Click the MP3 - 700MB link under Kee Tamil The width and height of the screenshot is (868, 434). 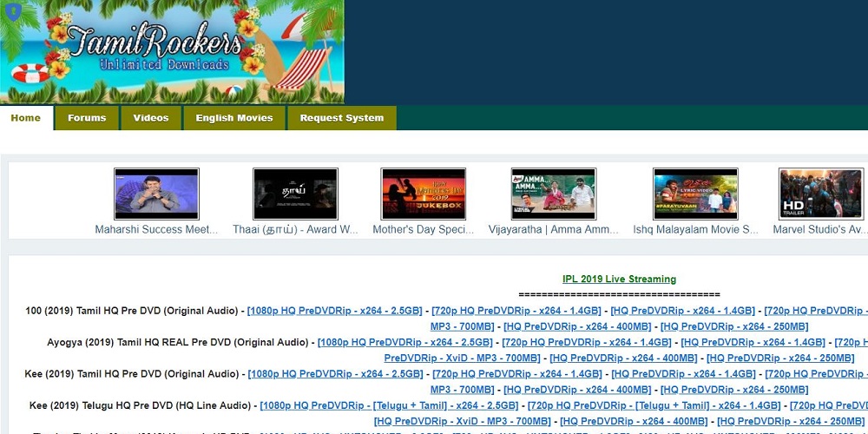coord(463,389)
